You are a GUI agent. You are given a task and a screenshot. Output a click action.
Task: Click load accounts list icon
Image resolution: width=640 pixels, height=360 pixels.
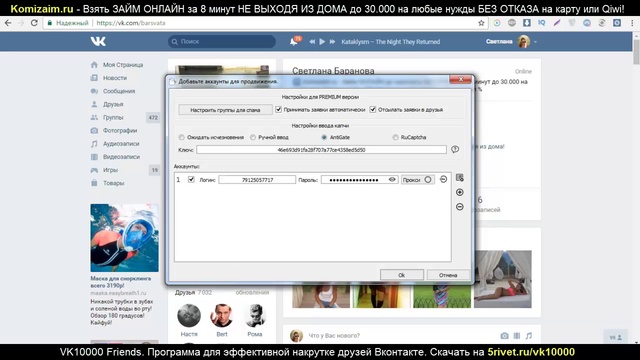tap(460, 178)
